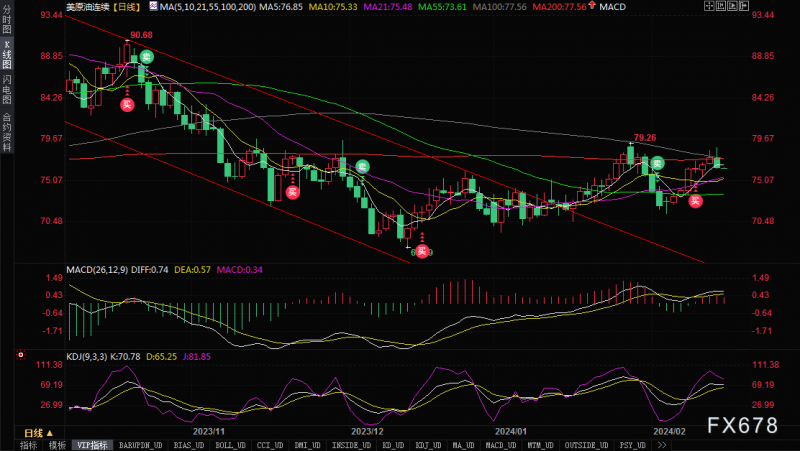Viewport: 800px width, 451px height.
Task: Click the 模板 template button
Action: [x=57, y=445]
